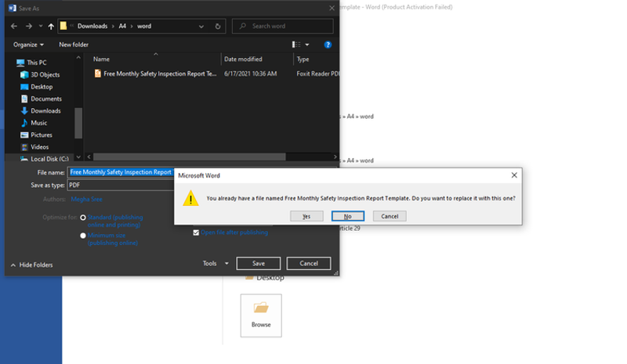Click the Megha Sree author link
Image resolution: width=627 pixels, height=364 pixels.
click(x=86, y=199)
